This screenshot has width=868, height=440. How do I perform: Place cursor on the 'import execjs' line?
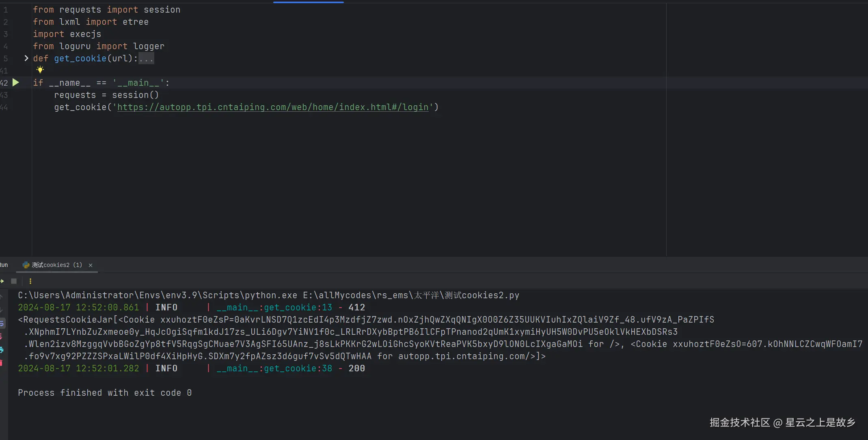point(67,34)
